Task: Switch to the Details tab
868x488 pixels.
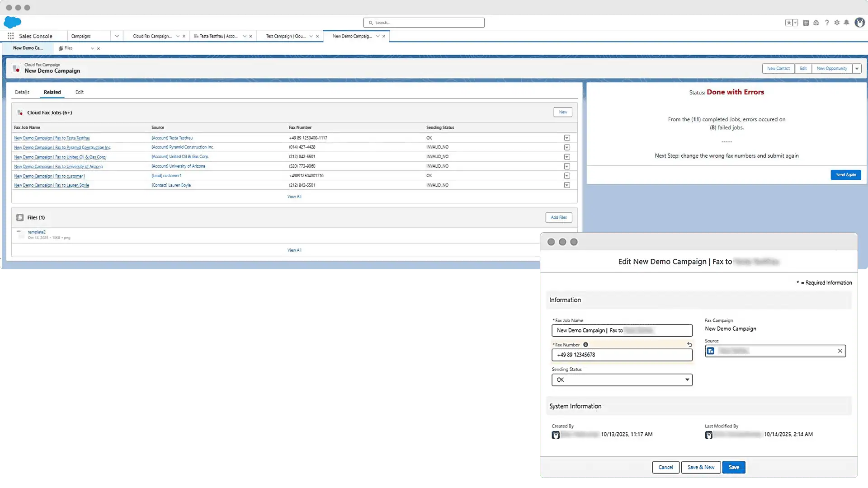Action: click(22, 92)
